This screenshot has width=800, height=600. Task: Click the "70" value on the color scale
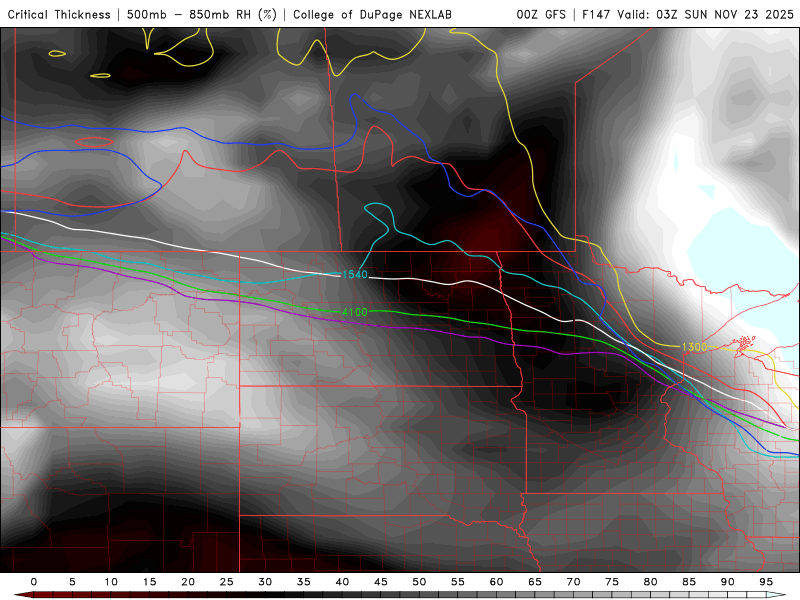click(573, 582)
